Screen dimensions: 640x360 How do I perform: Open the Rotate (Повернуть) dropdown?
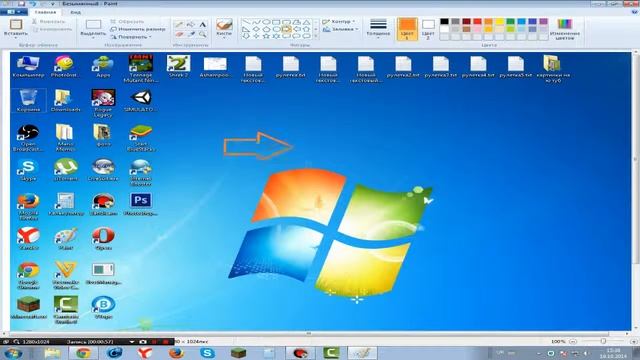point(131,37)
